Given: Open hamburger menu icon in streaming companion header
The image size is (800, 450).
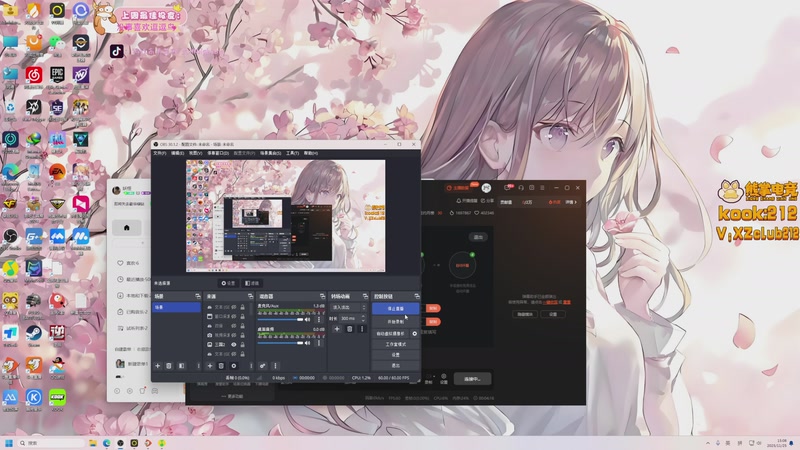Looking at the screenshot, I should tap(542, 188).
